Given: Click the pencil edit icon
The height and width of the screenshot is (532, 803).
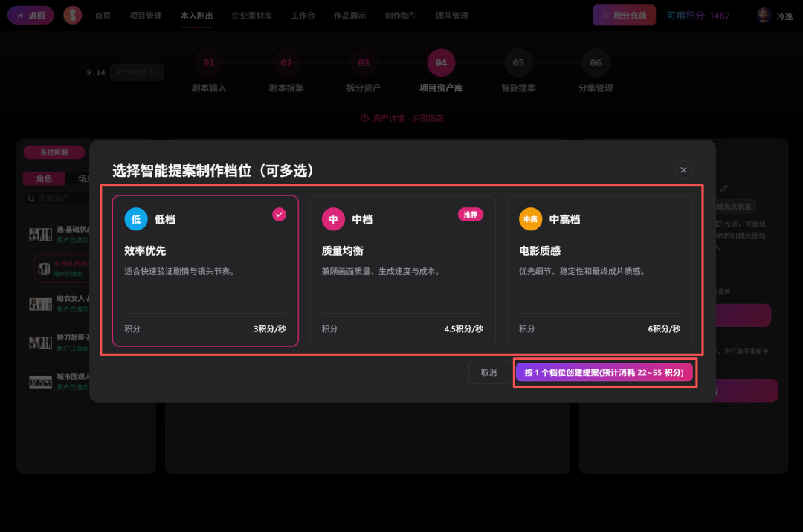Looking at the screenshot, I should pyautogui.click(x=723, y=189).
